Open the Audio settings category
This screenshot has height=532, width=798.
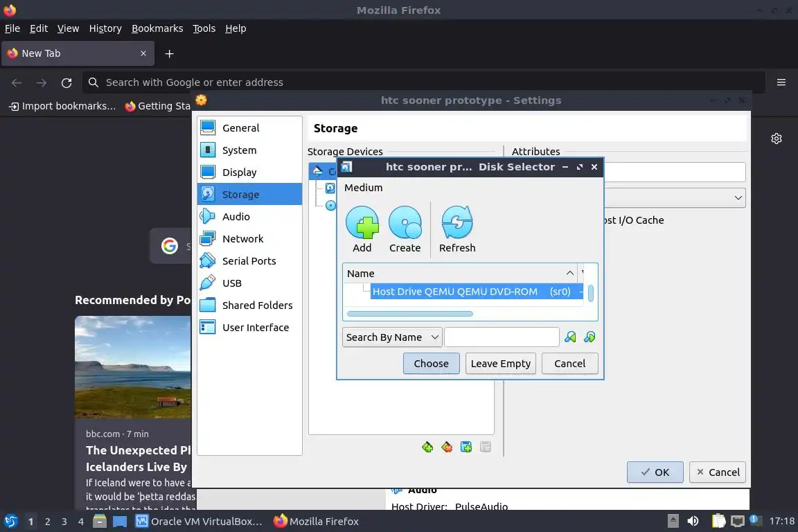tap(249, 216)
